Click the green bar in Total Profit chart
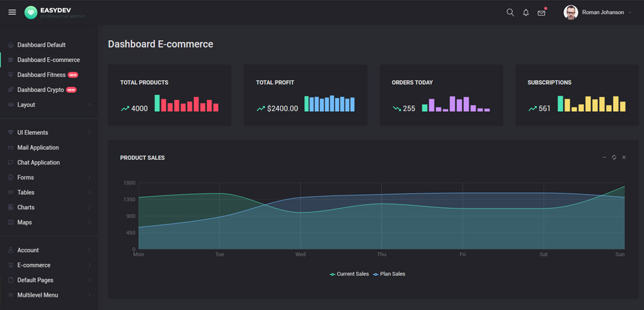 point(306,103)
